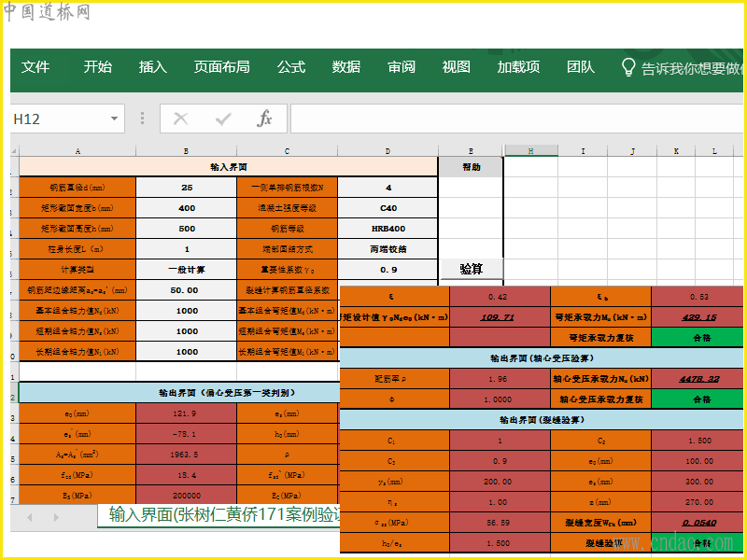This screenshot has width=747, height=560.
Task: Click the cancel X icon in formula bar
Action: [180, 119]
